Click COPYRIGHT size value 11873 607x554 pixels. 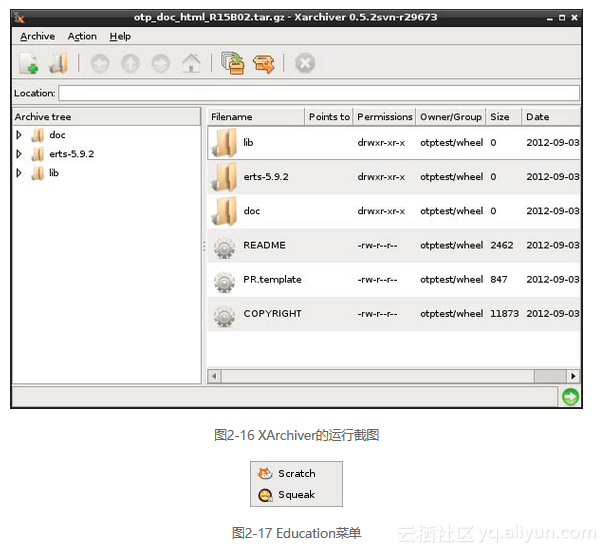[504, 314]
